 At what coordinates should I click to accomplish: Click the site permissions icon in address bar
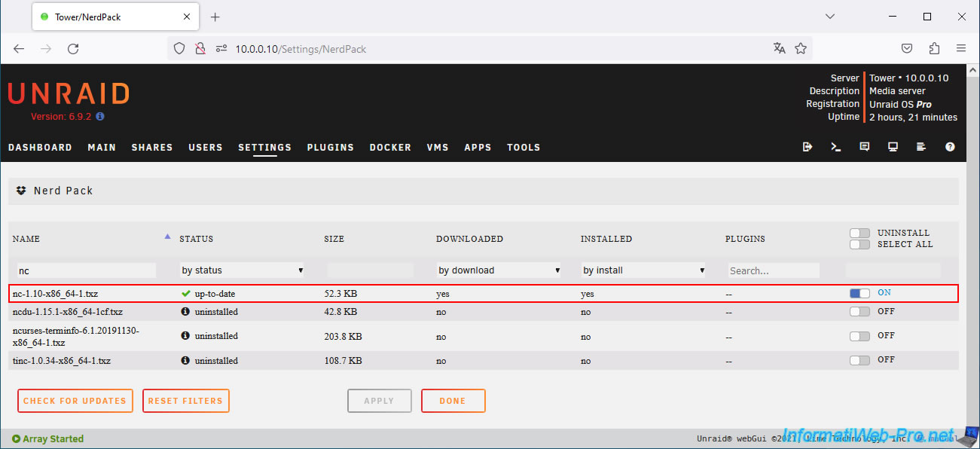point(221,48)
